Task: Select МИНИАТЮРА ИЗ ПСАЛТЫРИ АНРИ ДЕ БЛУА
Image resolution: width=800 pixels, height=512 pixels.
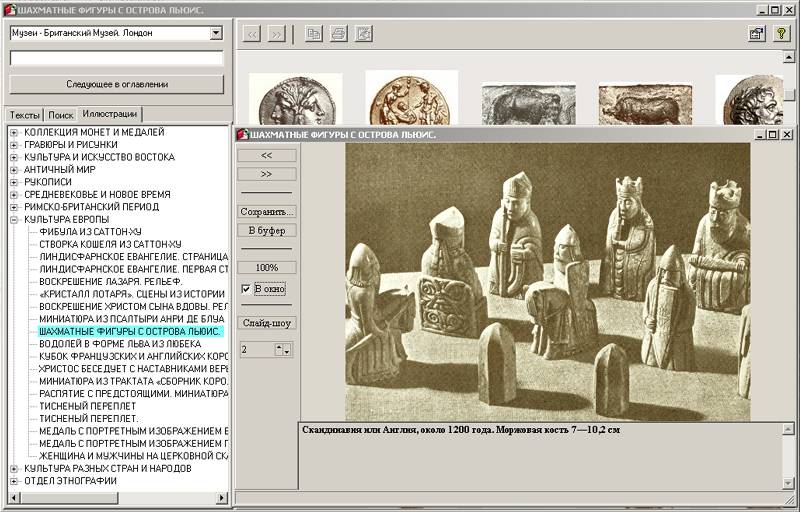Action: point(132,319)
